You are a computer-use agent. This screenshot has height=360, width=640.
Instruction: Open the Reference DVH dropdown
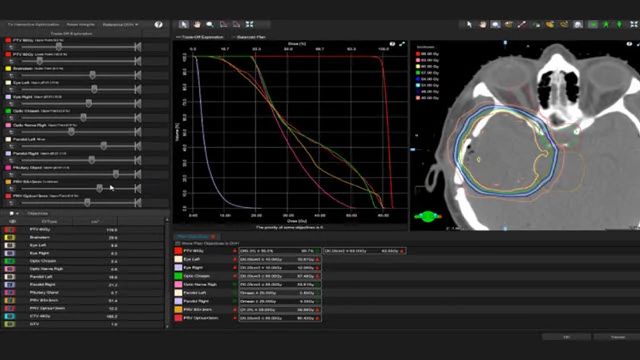point(120,24)
